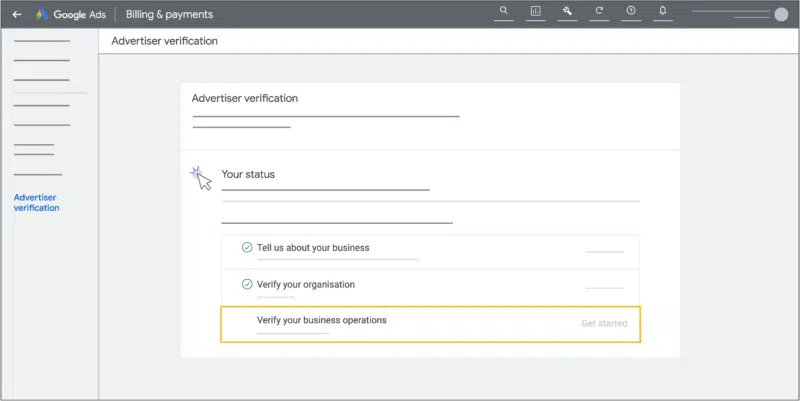Click the Your status heading
This screenshot has height=401, width=800.
248,174
